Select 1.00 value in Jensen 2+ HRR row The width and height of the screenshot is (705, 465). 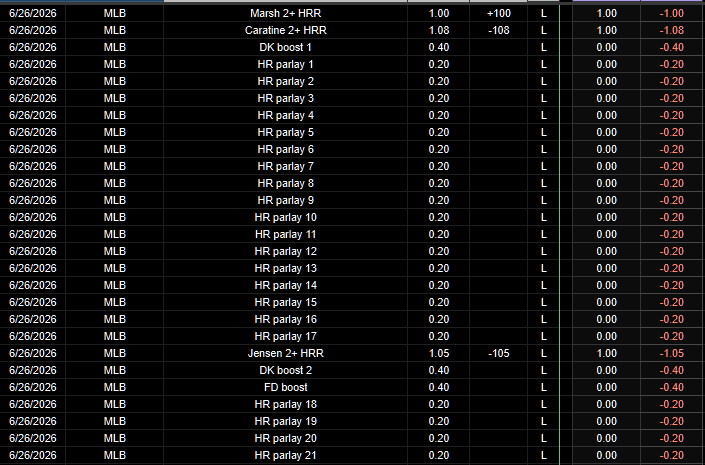coord(607,353)
